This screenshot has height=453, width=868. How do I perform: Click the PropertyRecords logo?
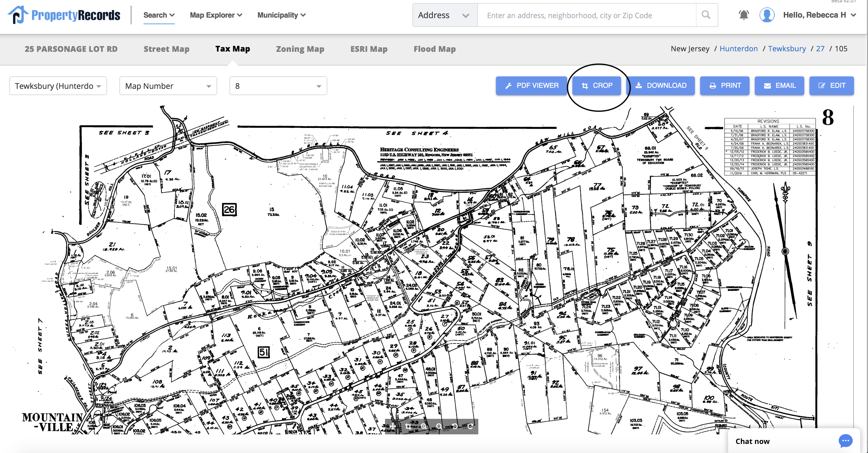pos(63,15)
